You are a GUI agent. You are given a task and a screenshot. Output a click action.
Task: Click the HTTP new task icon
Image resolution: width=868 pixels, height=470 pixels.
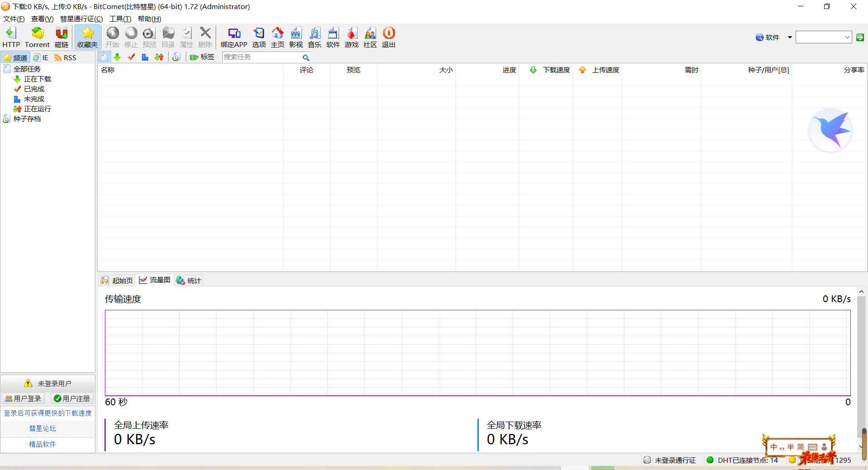point(11,37)
